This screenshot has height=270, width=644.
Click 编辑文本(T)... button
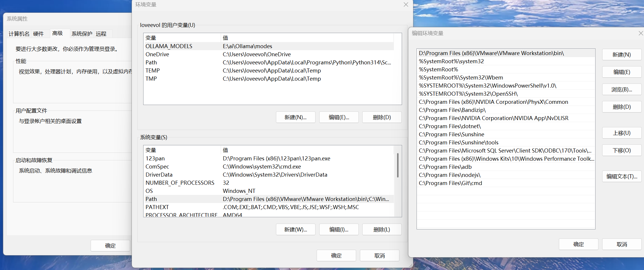tap(622, 177)
